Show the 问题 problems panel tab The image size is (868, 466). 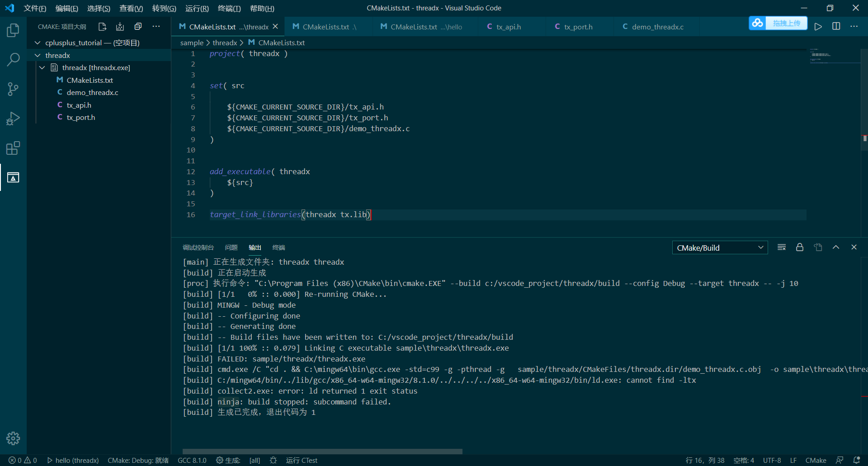click(x=231, y=247)
